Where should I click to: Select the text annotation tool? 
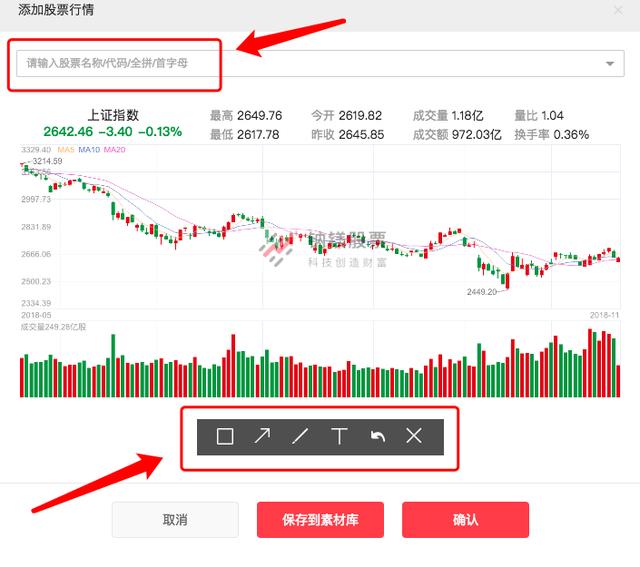click(x=339, y=436)
